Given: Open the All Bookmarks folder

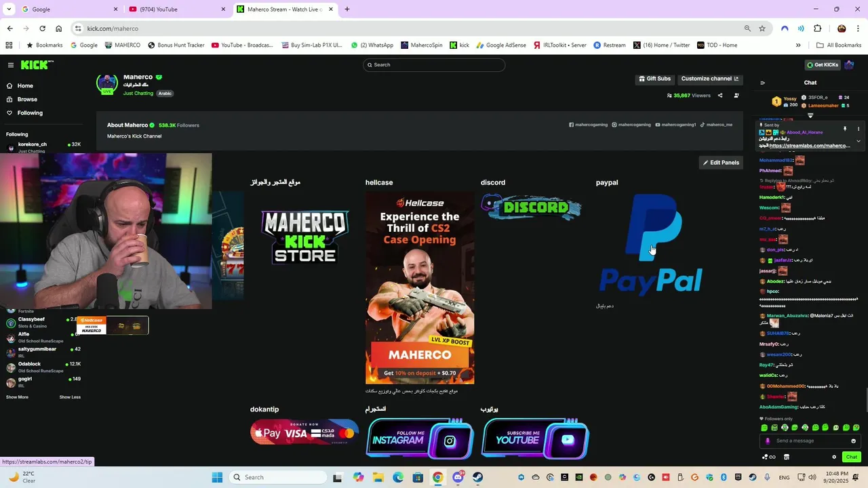Looking at the screenshot, I should 839,45.
